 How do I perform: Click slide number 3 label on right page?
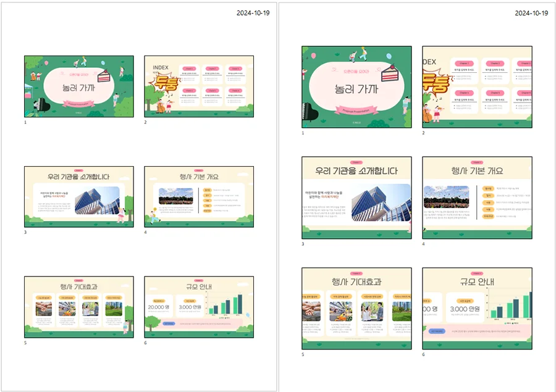pyautogui.click(x=303, y=244)
